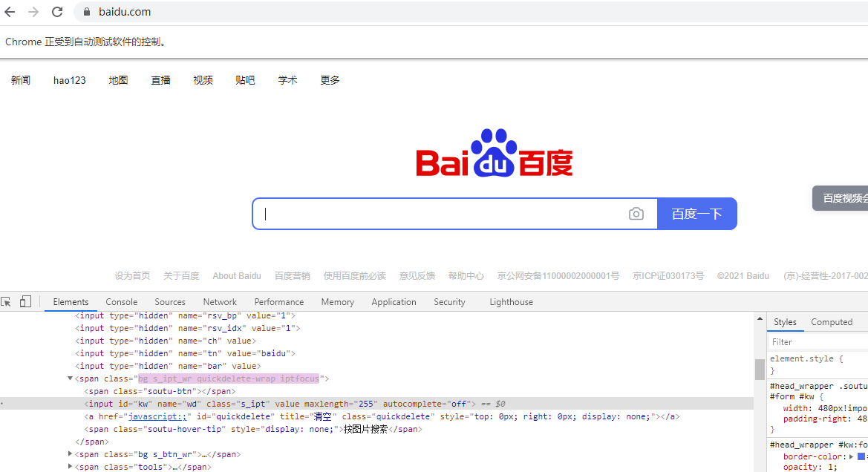This screenshot has width=868, height=472.
Task: Open the 贴吧 link
Action: (x=245, y=80)
